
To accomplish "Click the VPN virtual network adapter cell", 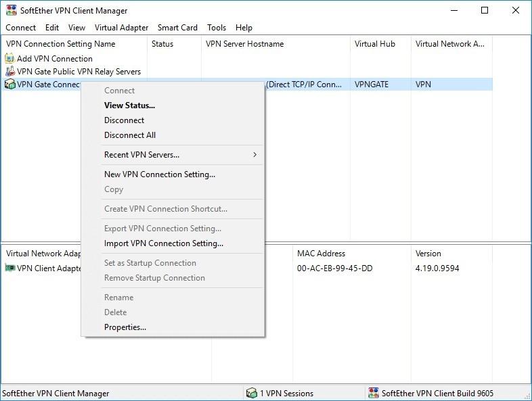I will 423,85.
